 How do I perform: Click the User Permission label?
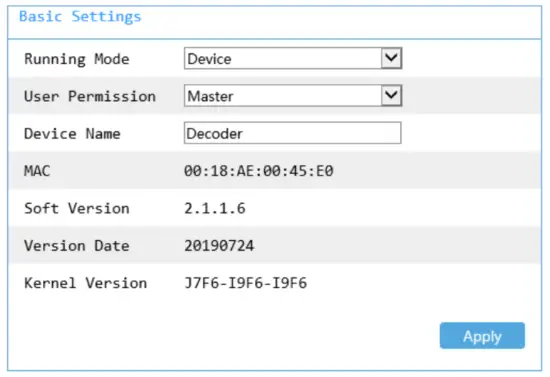tap(90, 96)
